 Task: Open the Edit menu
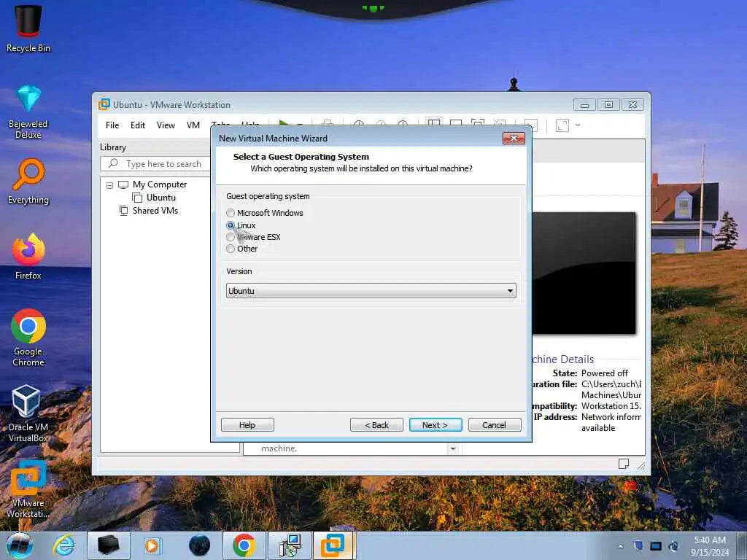[x=138, y=125]
